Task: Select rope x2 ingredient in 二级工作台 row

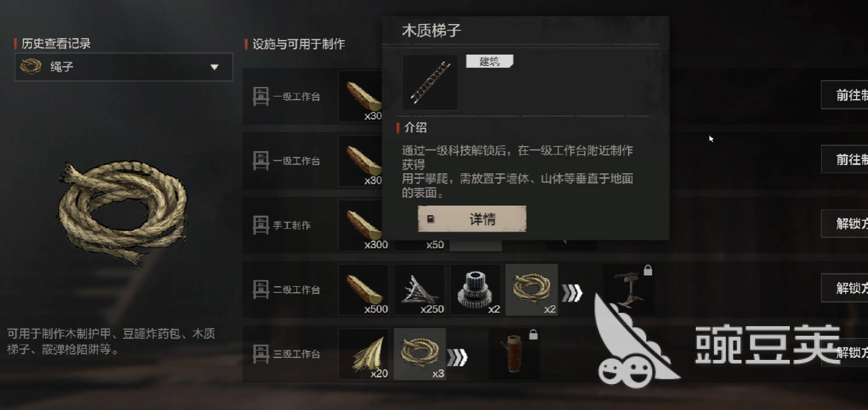Action: coord(531,289)
